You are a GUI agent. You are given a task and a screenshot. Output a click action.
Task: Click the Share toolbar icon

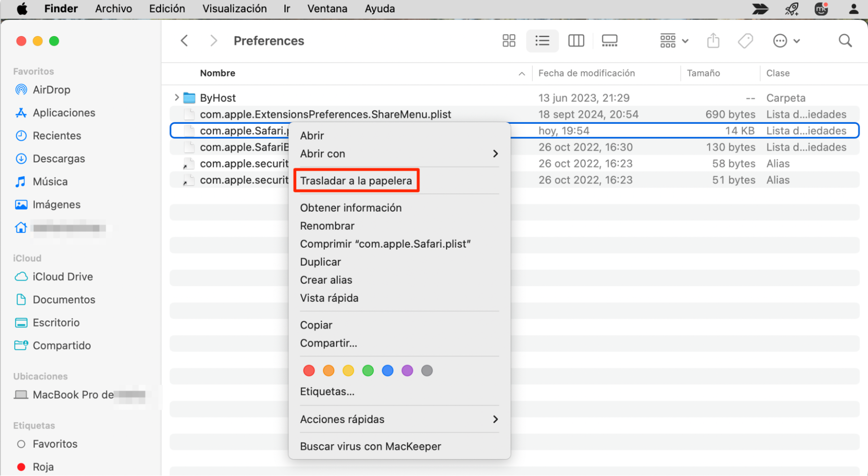click(x=713, y=41)
